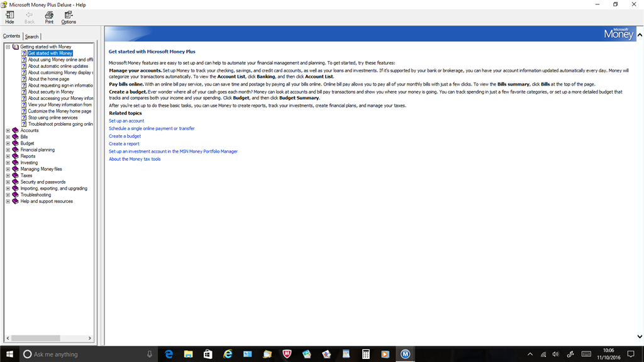
Task: Click the Microsoft Money taskbar icon
Action: click(406, 354)
